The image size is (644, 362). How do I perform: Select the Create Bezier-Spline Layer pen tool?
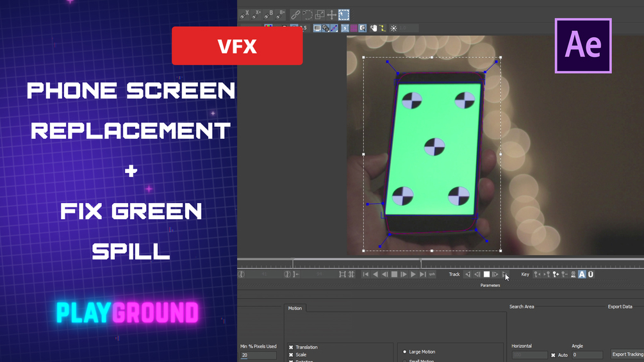268,15
